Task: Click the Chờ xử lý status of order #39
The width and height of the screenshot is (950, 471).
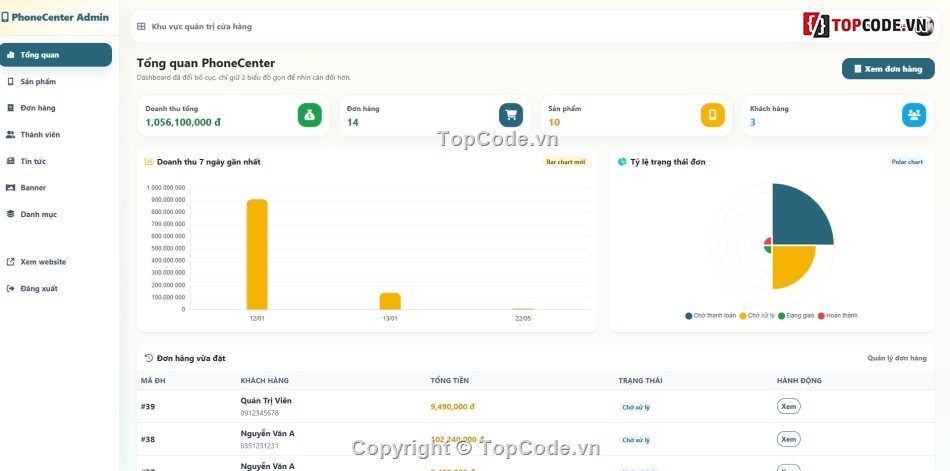Action: tap(636, 407)
